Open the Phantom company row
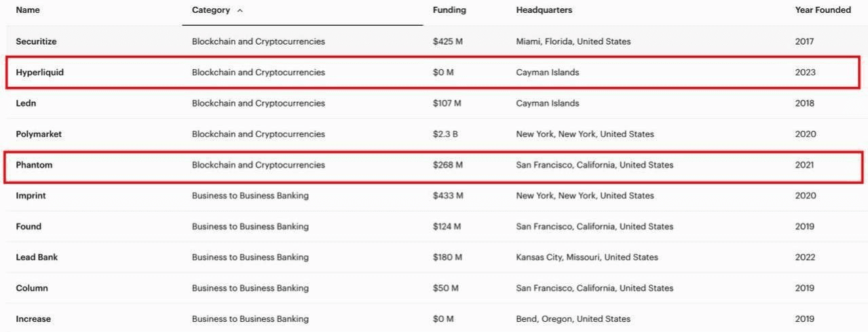Viewport: 868px width, 332px height. tap(34, 165)
